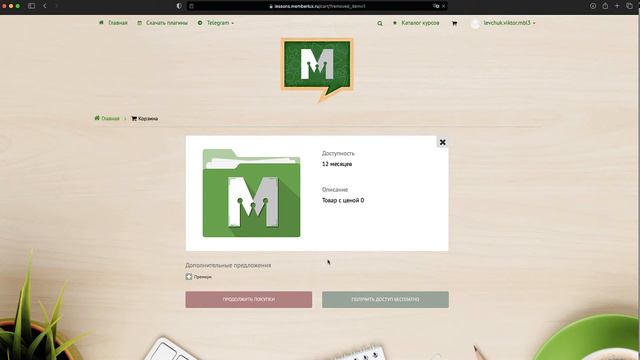Click the Memberlux chalkboard logo
This screenshot has height=360, width=640.
coord(317,69)
